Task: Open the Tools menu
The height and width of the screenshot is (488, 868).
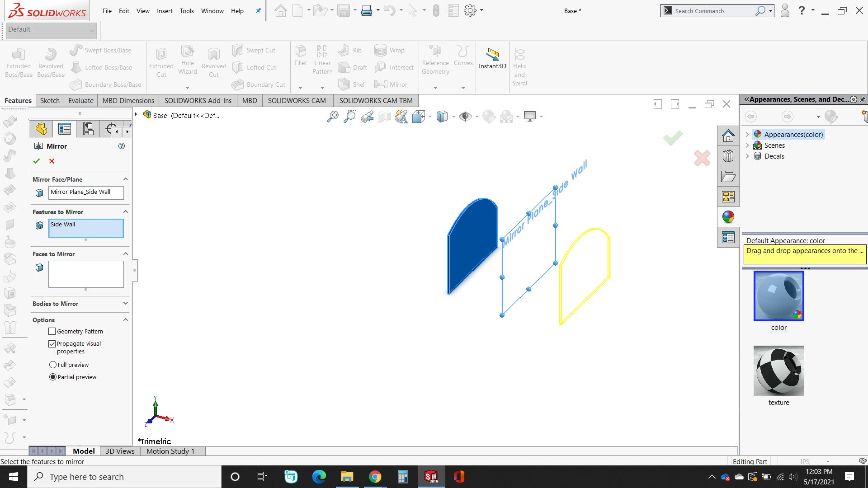Action: point(187,11)
